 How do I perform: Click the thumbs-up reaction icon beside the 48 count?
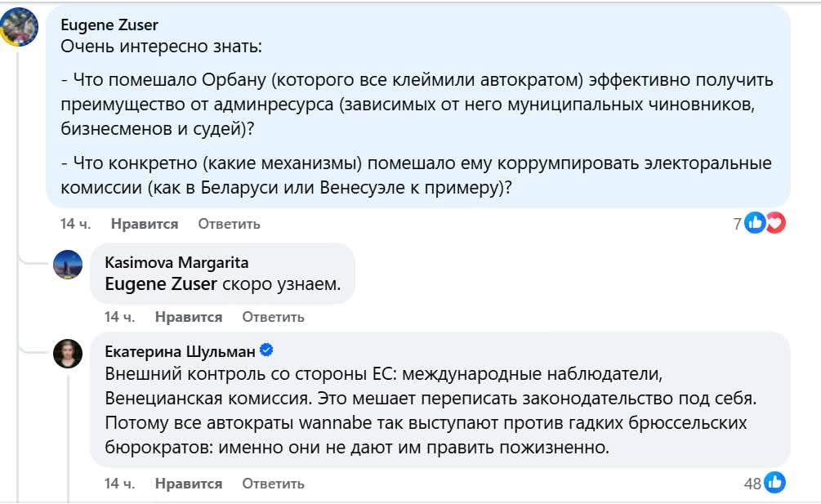click(774, 483)
